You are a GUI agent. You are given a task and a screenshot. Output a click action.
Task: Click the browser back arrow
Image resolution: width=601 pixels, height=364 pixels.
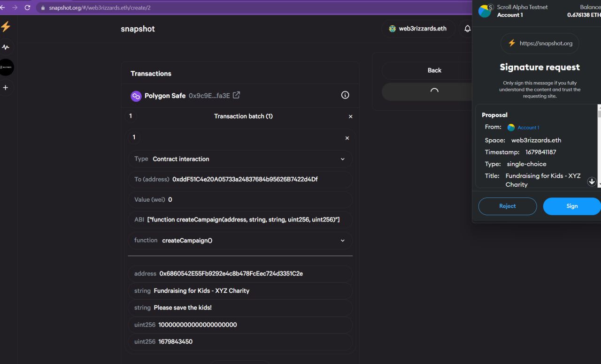(2, 8)
